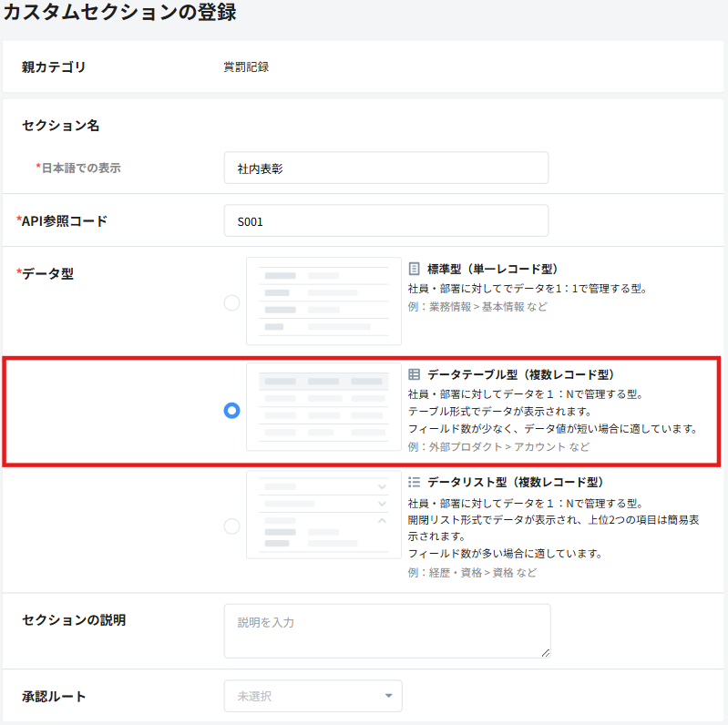Click the データテーブル型 layout preview thumbnail
Image resolution: width=728 pixels, height=725 pixels.
323,406
